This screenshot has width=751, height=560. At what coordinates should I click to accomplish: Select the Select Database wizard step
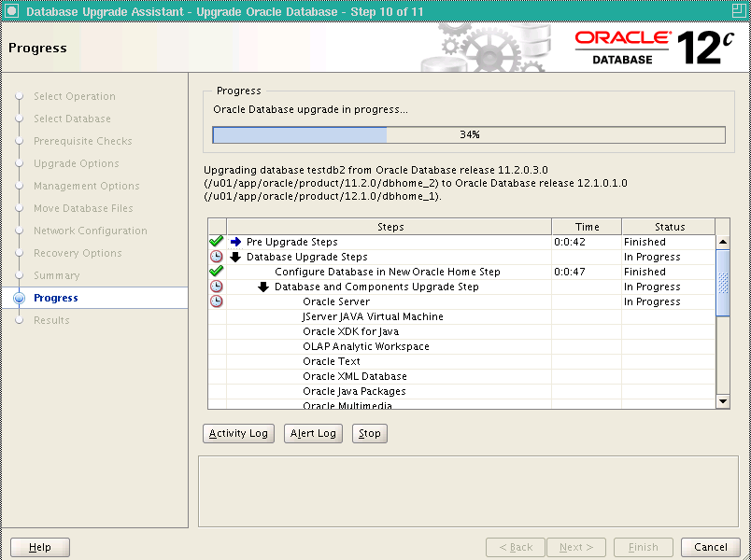click(72, 119)
